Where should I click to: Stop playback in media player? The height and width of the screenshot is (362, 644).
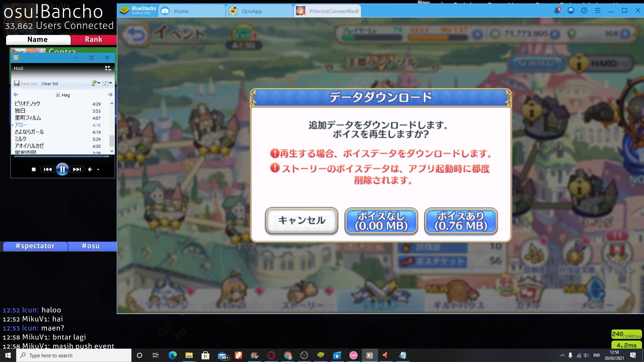(34, 170)
